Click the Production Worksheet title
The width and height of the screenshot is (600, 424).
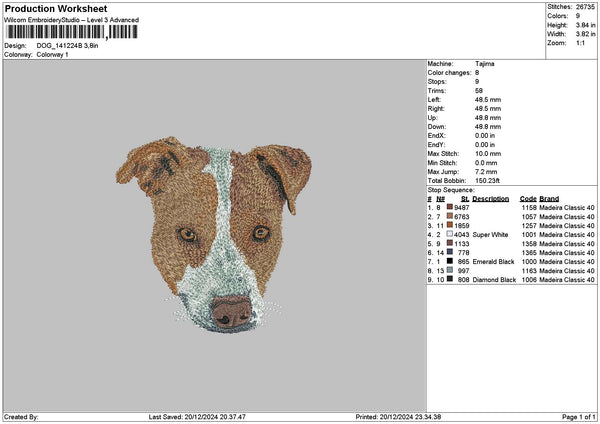[55, 9]
